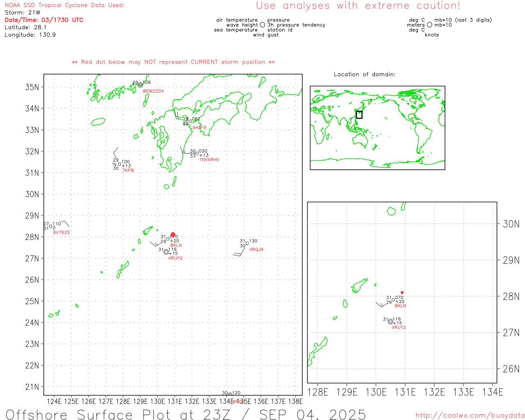Select station label 9HJF9
Image resolution: width=525 pixels, height=420 pixels.
[x=199, y=128]
